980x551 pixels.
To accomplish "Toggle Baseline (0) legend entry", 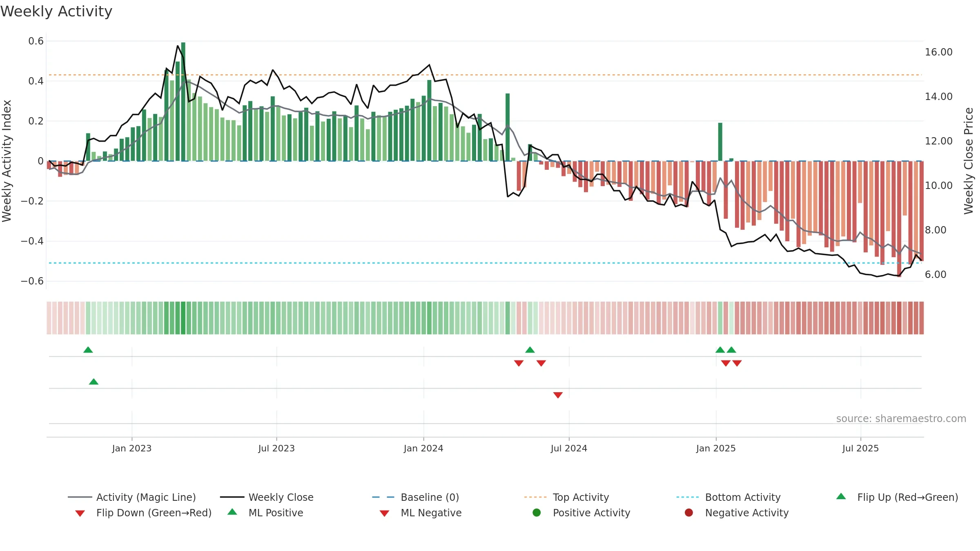I will coord(416,497).
